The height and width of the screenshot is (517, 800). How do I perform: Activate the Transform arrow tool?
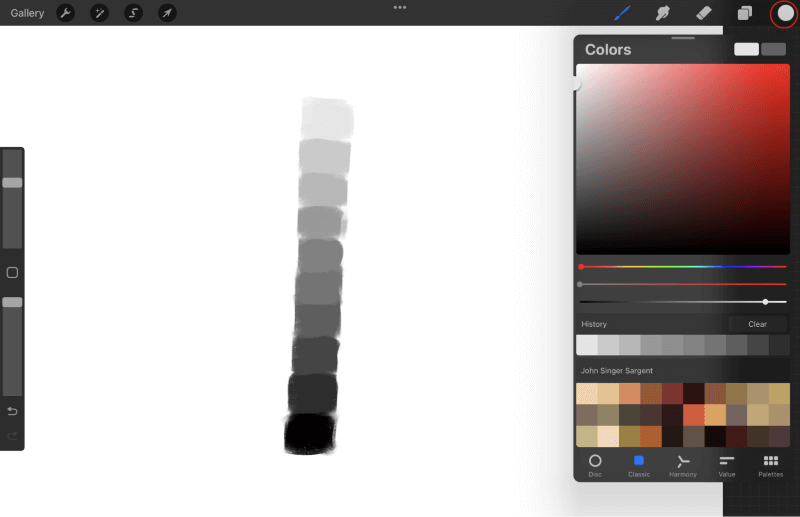pyautogui.click(x=167, y=13)
